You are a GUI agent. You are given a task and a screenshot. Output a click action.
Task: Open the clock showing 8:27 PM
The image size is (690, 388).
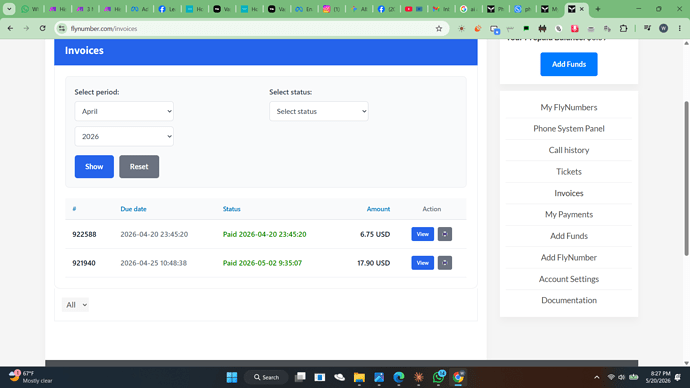[x=658, y=377]
